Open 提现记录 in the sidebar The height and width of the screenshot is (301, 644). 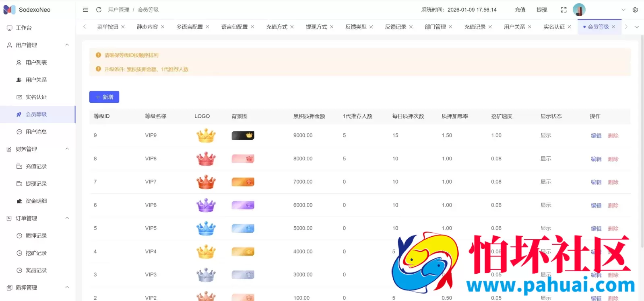(37, 184)
